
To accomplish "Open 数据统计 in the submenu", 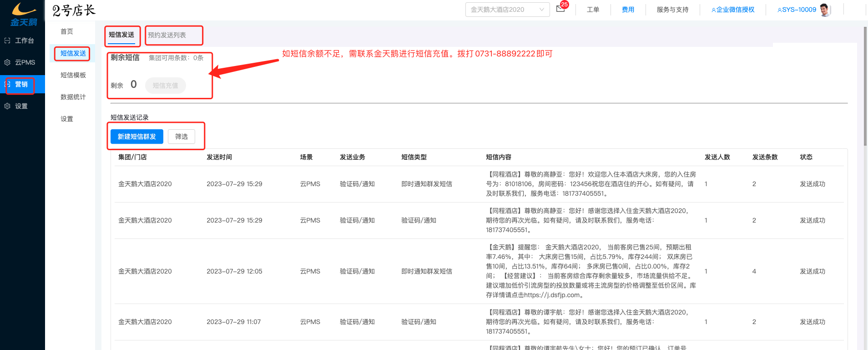I will click(x=73, y=97).
